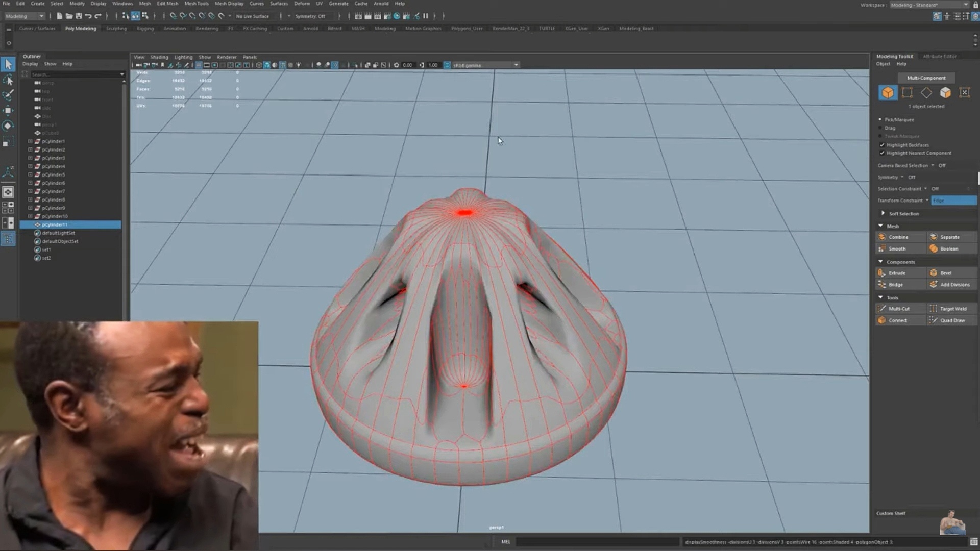Click the Quad Draw tool icon
The width and height of the screenshot is (980, 551).
click(934, 320)
